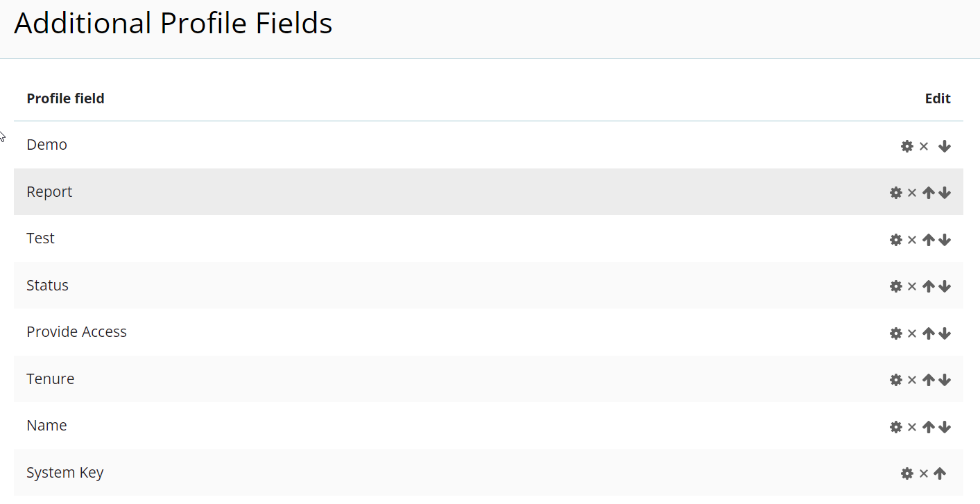Move Name field down
The width and height of the screenshot is (980, 504).
pyautogui.click(x=944, y=427)
